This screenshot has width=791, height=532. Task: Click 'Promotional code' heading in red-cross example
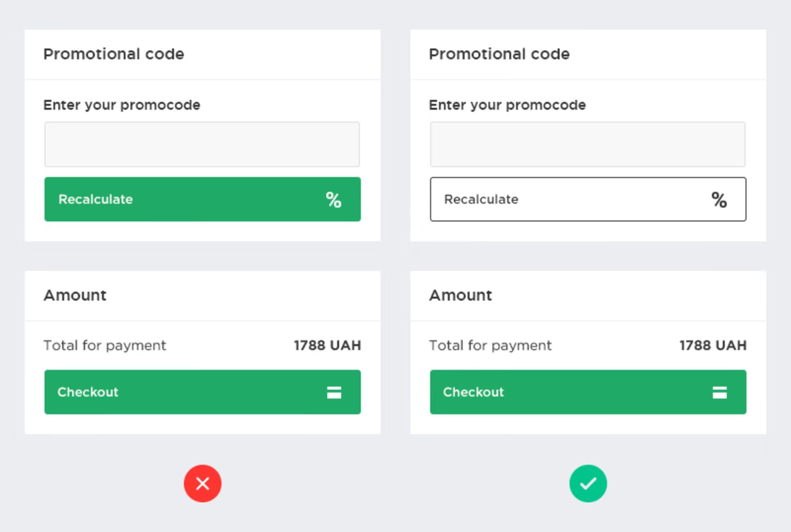pos(114,54)
